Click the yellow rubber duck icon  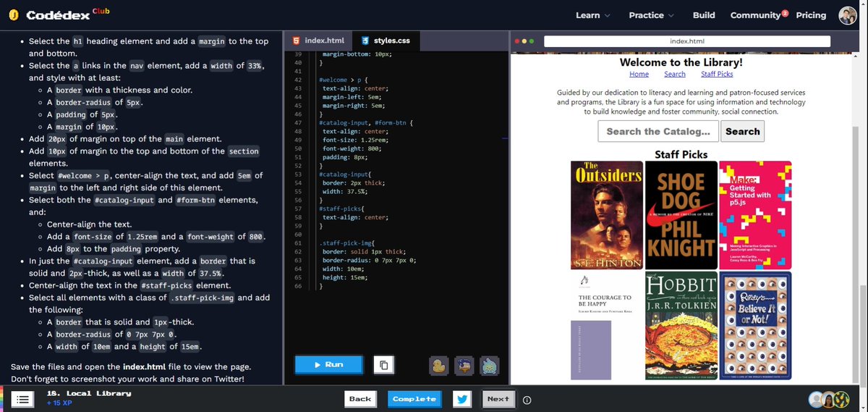pyautogui.click(x=438, y=366)
